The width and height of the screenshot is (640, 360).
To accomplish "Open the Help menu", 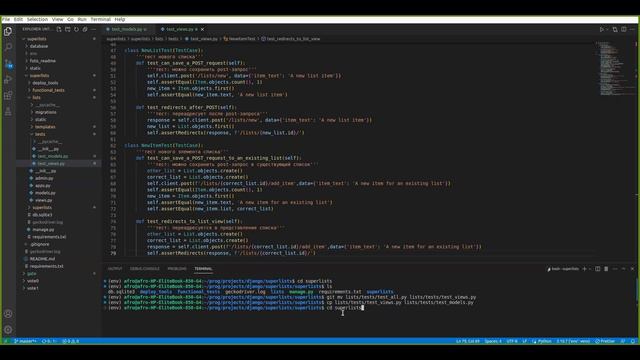I will (120, 19).
